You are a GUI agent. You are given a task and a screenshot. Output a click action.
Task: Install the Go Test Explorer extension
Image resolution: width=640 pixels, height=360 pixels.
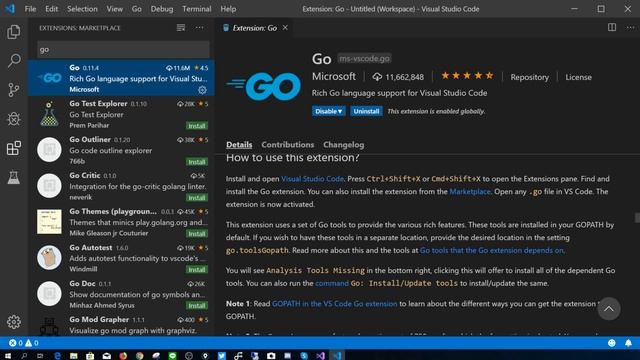[197, 126]
